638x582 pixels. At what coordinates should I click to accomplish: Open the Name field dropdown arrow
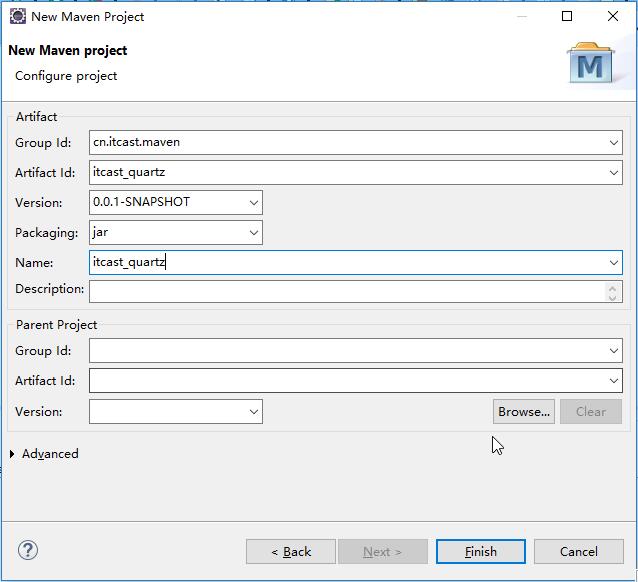[614, 263]
